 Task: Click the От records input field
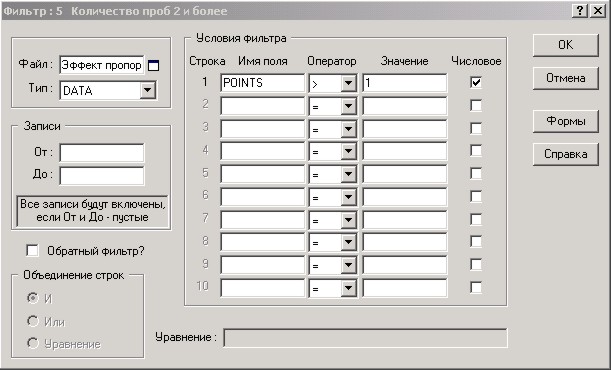tap(102, 152)
